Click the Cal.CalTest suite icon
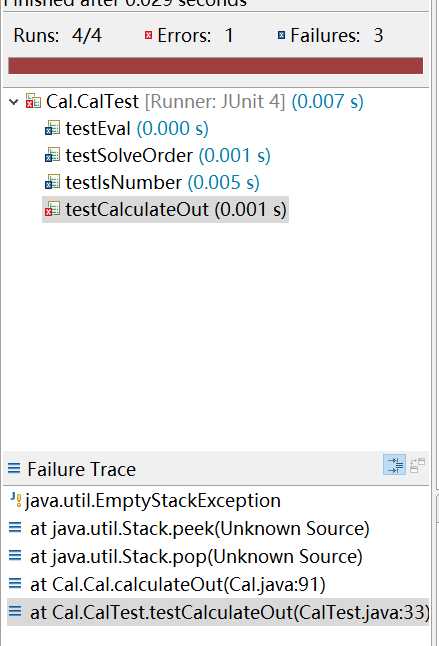The image size is (439, 646). coord(33,101)
